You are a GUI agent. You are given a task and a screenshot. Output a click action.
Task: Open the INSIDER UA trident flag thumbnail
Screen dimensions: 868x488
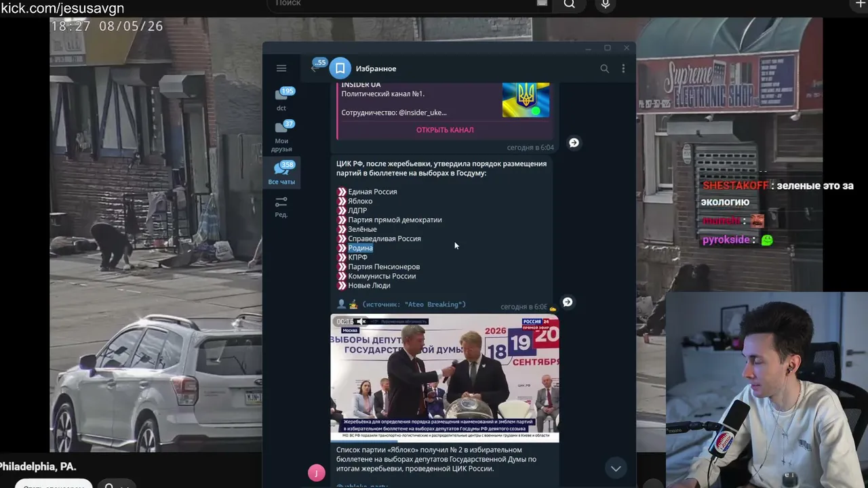pyautogui.click(x=526, y=100)
